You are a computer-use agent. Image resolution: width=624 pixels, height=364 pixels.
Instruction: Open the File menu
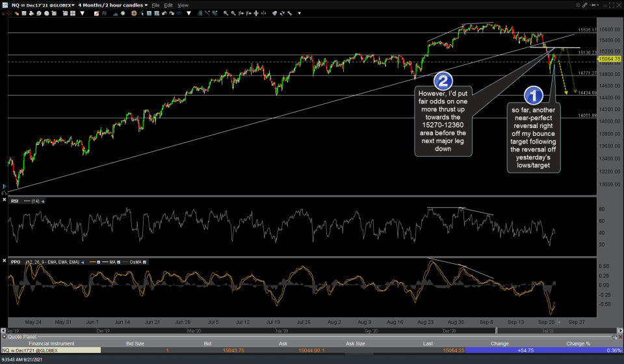coord(155,5)
